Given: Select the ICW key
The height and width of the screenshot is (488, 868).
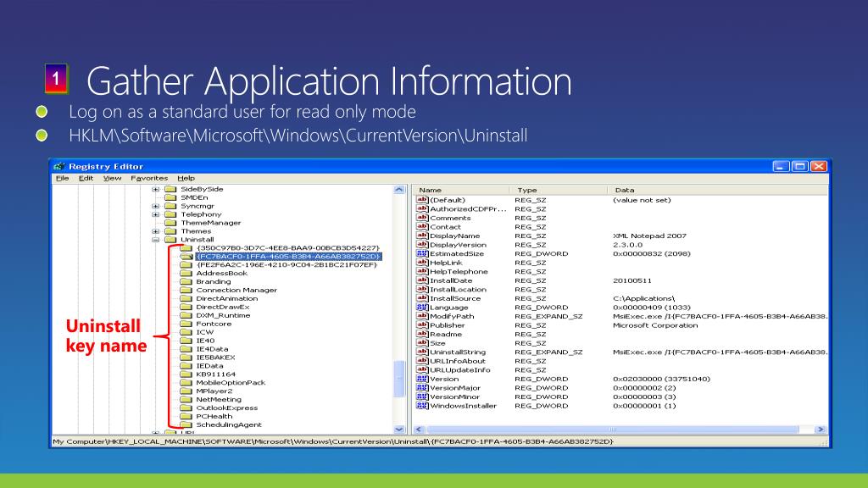Looking at the screenshot, I should (x=205, y=332).
